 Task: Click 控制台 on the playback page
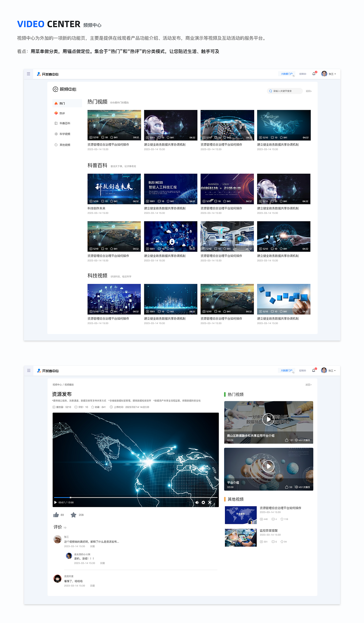pyautogui.click(x=303, y=371)
